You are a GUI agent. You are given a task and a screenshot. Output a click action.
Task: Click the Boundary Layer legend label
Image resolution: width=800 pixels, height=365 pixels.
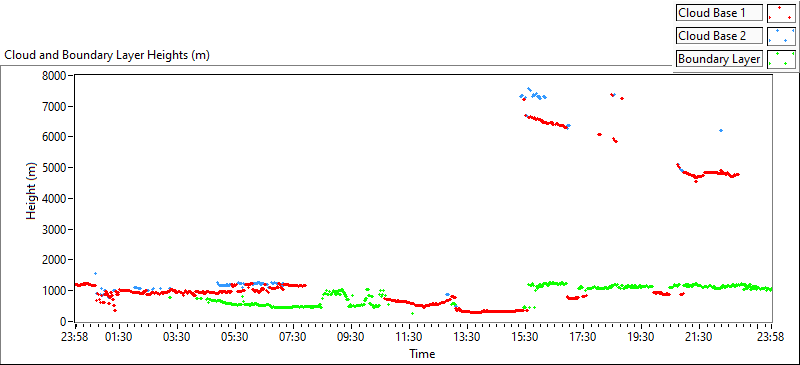click(x=719, y=59)
